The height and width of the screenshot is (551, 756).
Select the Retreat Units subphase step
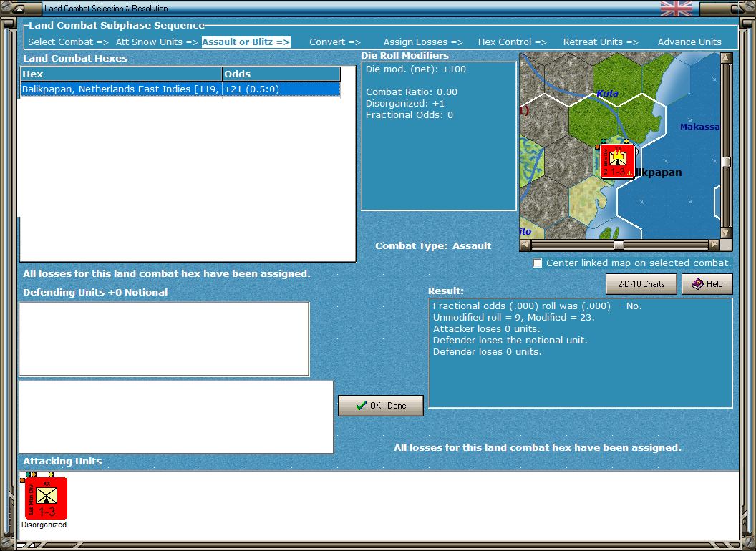click(601, 42)
